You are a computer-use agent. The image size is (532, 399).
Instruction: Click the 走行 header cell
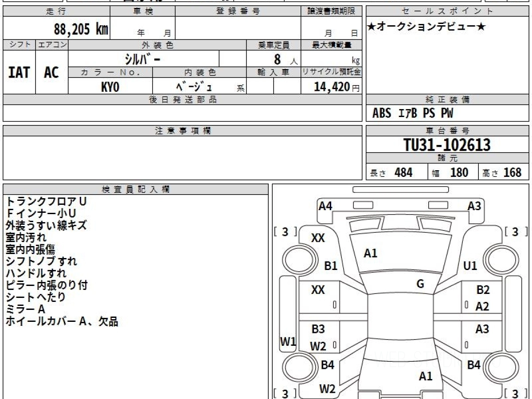point(56,11)
